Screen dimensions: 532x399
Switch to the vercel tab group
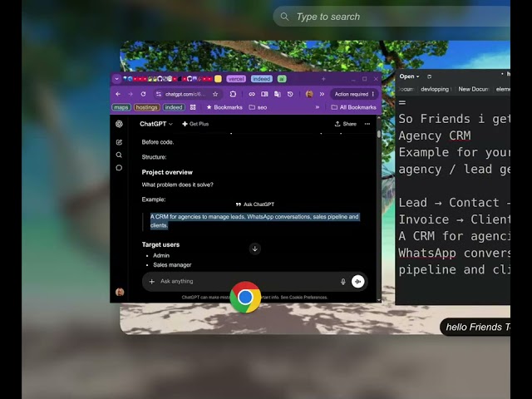click(x=236, y=79)
